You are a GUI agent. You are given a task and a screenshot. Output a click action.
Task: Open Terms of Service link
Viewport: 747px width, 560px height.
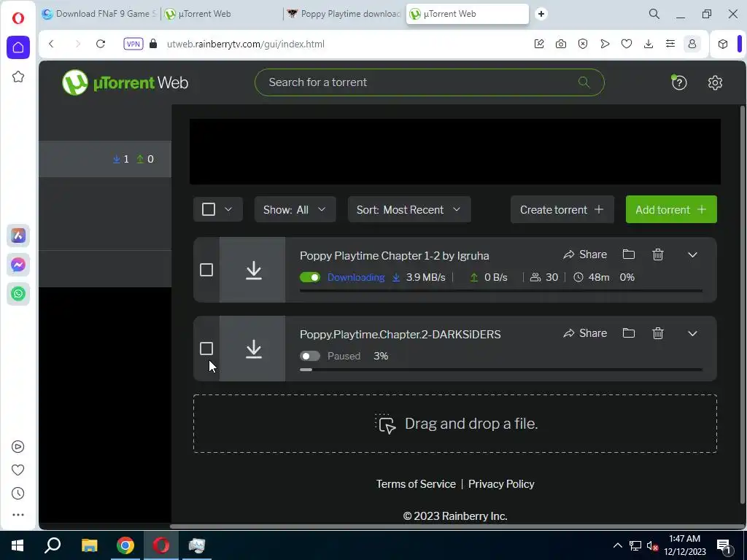(416, 484)
